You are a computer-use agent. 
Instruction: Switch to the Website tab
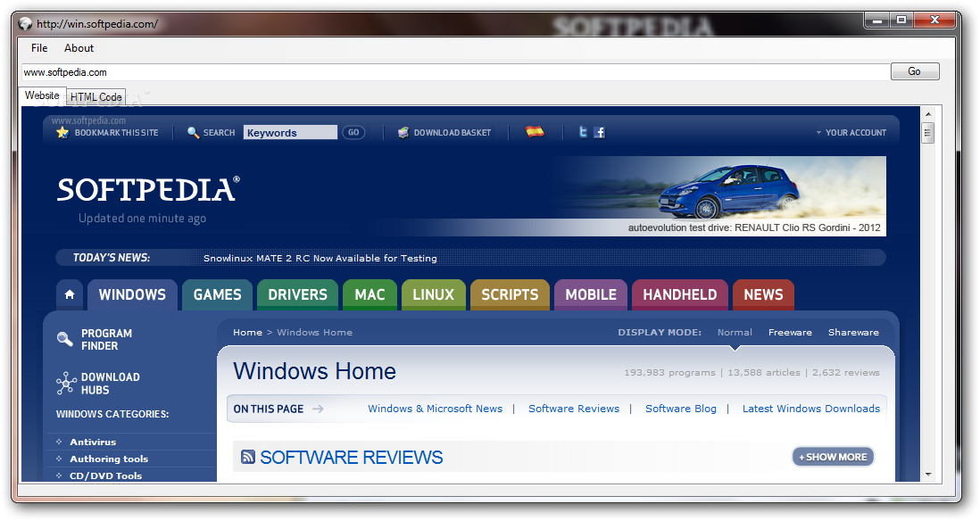(x=42, y=95)
